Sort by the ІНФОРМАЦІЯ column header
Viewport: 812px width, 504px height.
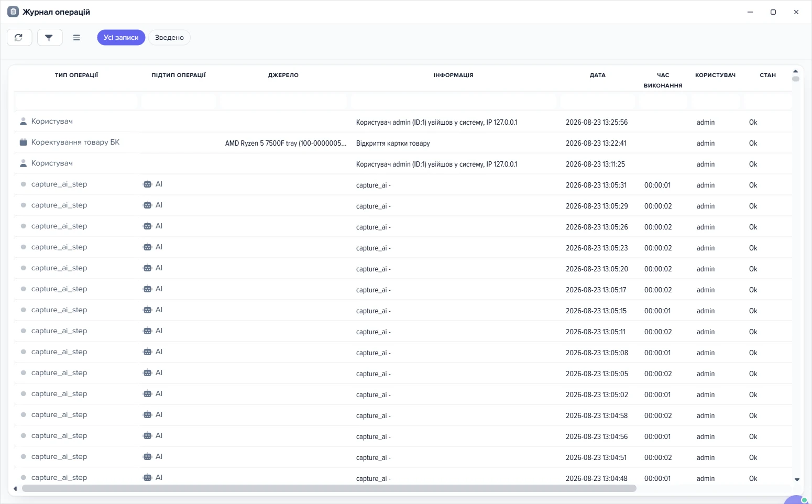(x=454, y=75)
